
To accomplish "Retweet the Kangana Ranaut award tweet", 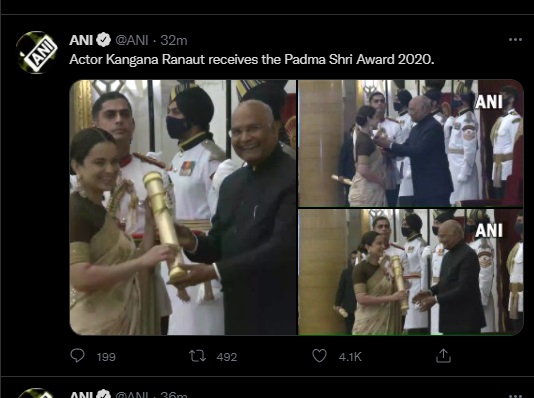I will pos(198,356).
